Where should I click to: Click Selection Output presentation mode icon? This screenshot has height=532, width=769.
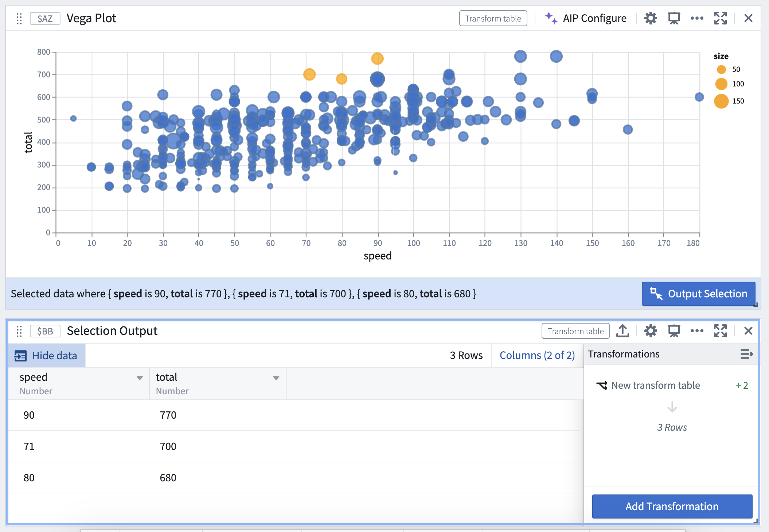click(x=674, y=331)
